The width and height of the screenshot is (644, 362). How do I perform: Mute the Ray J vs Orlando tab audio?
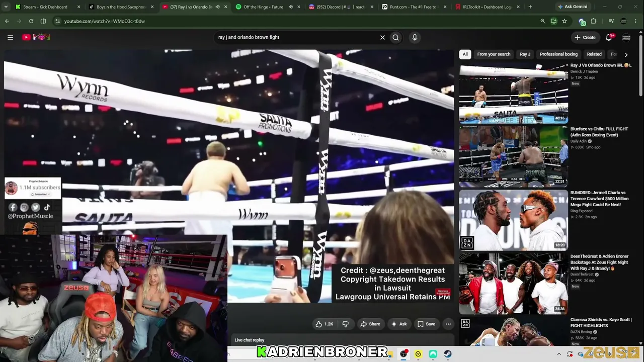pyautogui.click(x=217, y=7)
